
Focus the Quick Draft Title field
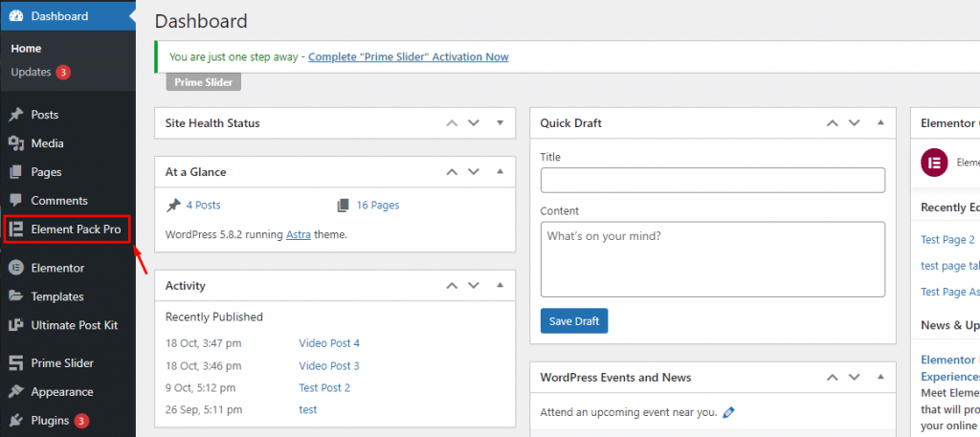click(x=712, y=180)
